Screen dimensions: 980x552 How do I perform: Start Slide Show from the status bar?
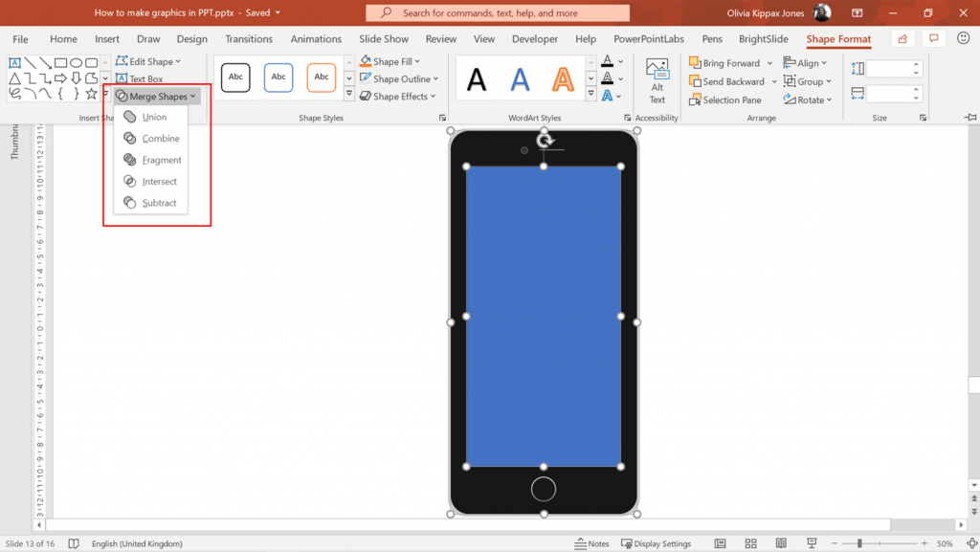(x=810, y=542)
